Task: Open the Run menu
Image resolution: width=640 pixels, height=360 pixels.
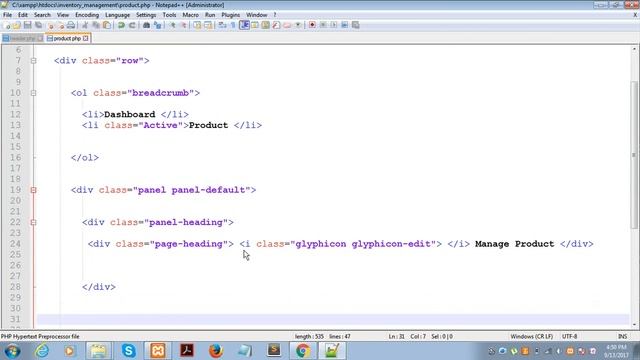Action: [x=210, y=15]
